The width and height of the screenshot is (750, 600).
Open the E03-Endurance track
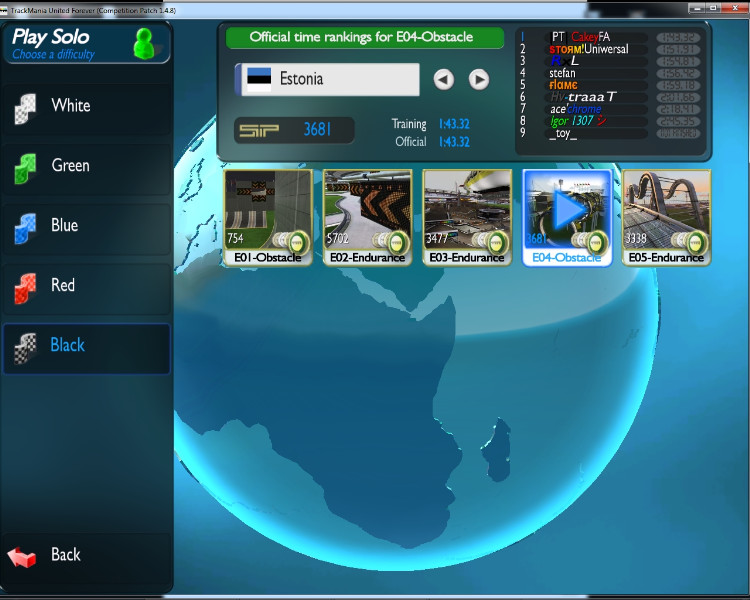[467, 217]
